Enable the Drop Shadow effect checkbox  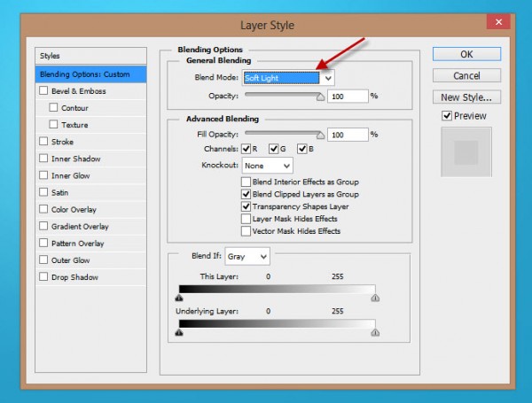(43, 277)
